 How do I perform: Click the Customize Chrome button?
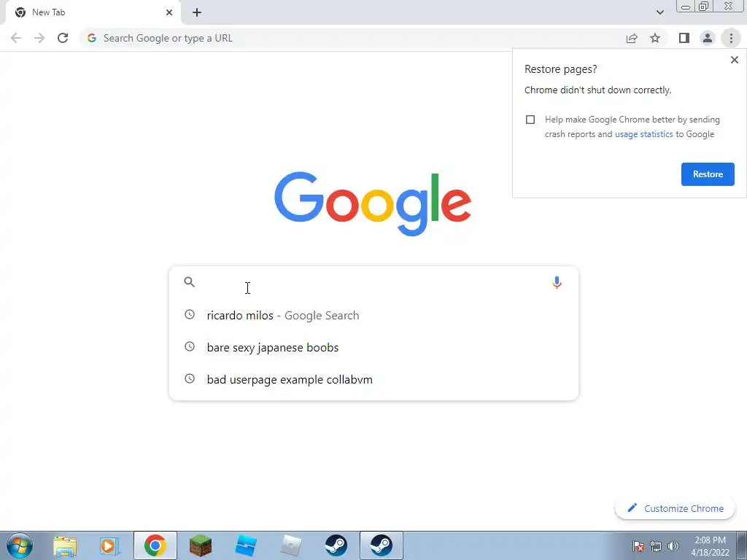pyautogui.click(x=675, y=508)
